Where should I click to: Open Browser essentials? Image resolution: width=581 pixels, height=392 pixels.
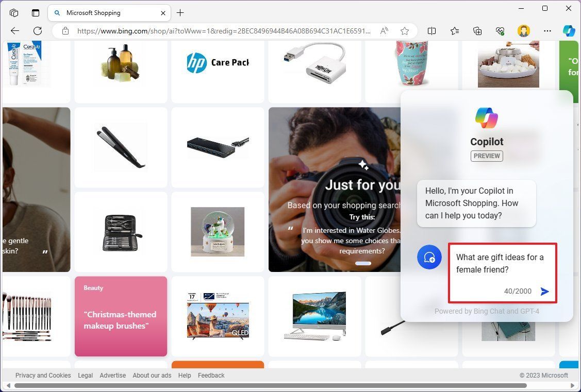coord(500,31)
